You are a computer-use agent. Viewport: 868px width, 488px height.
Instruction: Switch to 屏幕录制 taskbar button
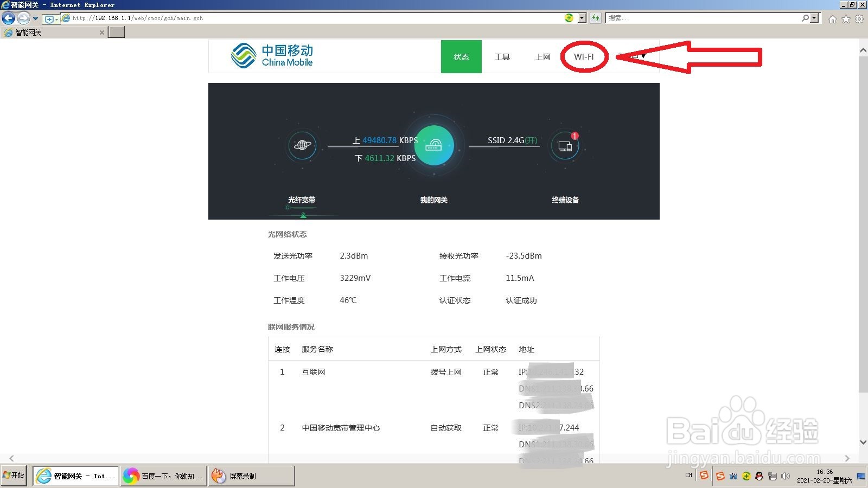[252, 476]
